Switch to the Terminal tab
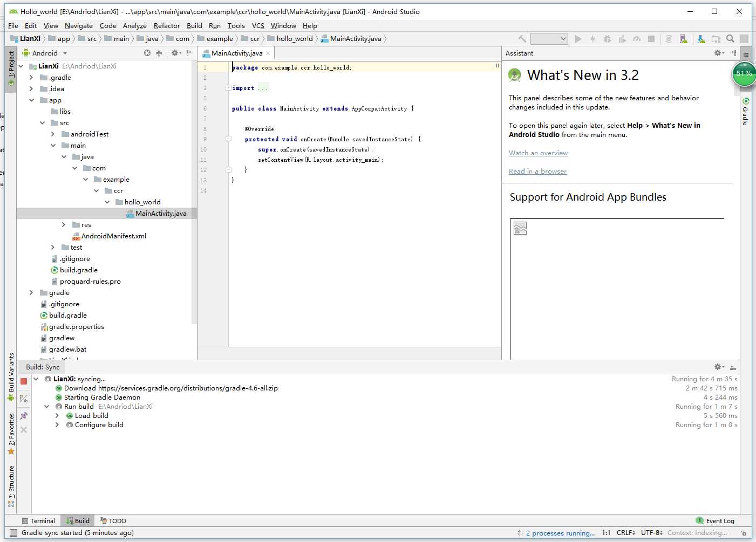The height and width of the screenshot is (542, 756). [x=38, y=521]
